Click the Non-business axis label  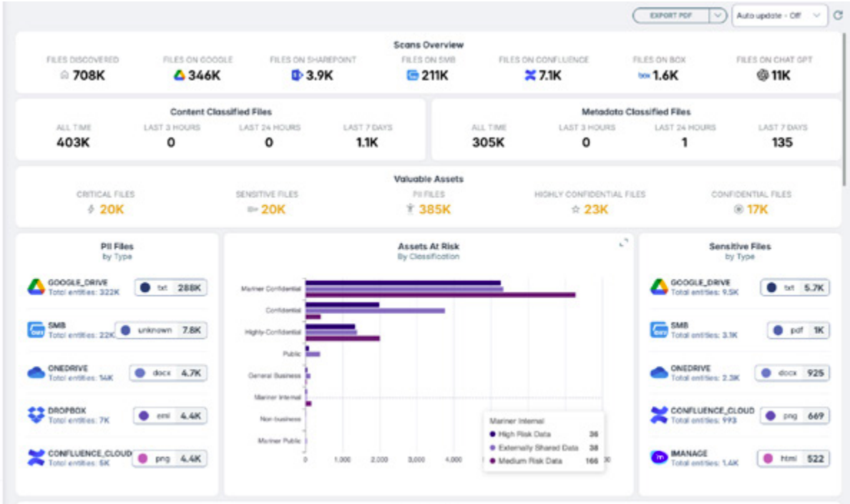tap(280, 419)
